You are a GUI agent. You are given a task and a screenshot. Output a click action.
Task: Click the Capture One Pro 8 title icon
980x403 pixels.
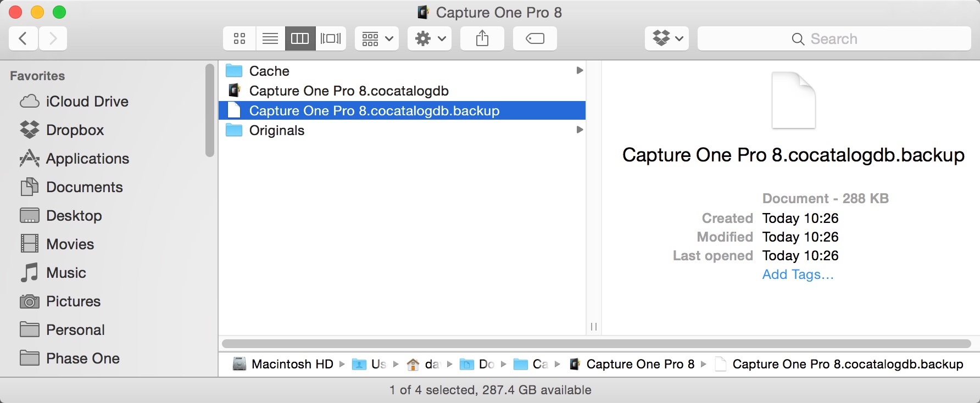tap(423, 12)
